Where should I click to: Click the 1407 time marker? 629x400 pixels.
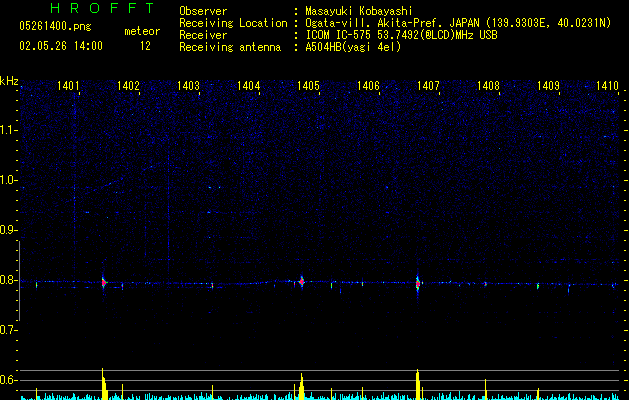[428, 86]
